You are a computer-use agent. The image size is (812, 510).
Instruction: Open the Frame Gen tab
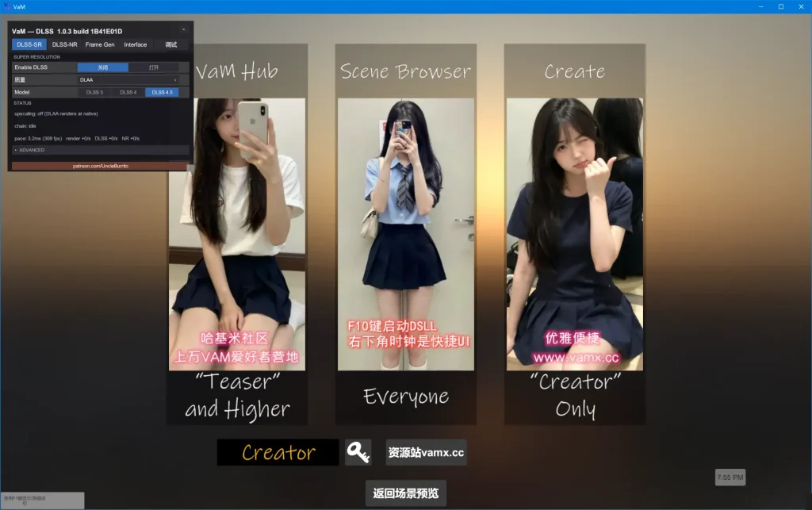(100, 44)
